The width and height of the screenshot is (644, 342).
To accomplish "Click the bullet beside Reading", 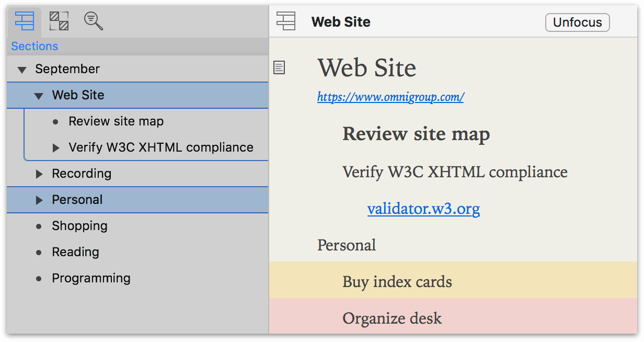I will [39, 253].
